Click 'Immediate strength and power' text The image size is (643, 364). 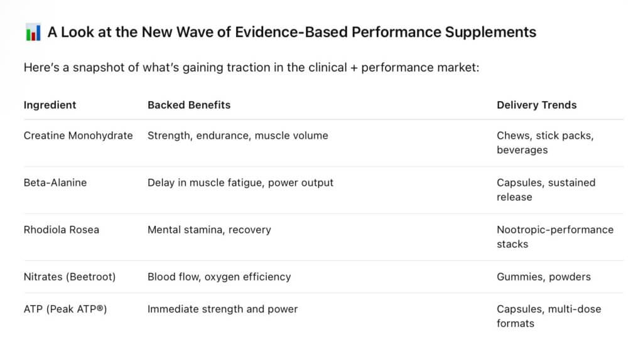[222, 309]
